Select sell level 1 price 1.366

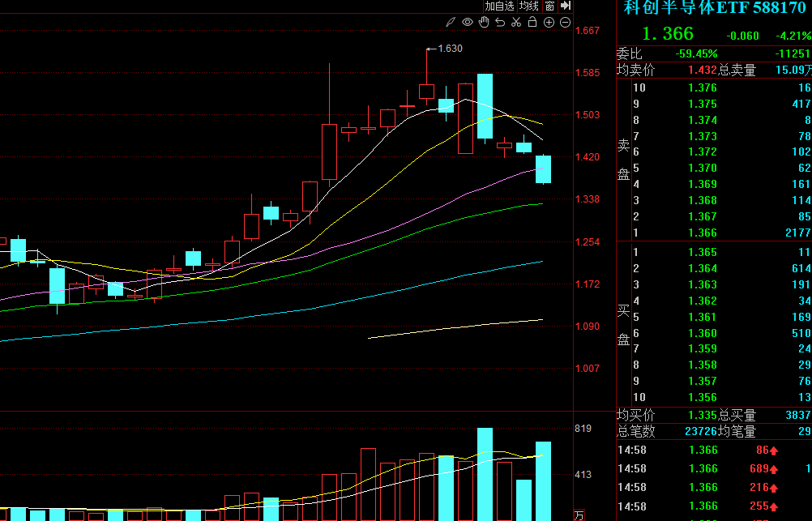pyautogui.click(x=702, y=233)
